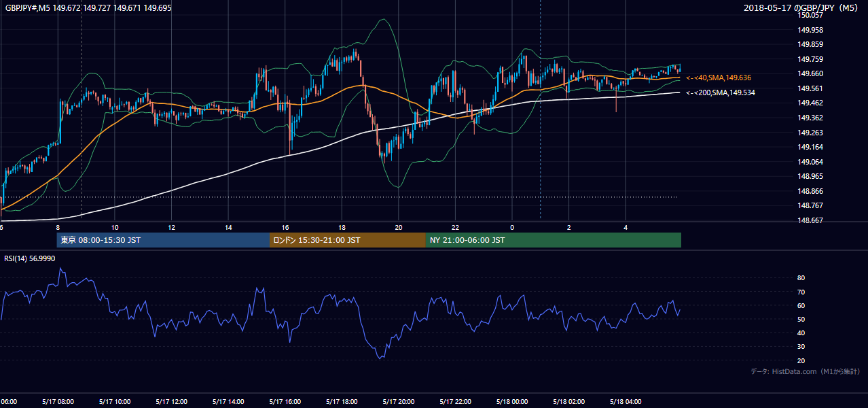
Task: Click price axis label 149.859
Action: pyautogui.click(x=811, y=45)
